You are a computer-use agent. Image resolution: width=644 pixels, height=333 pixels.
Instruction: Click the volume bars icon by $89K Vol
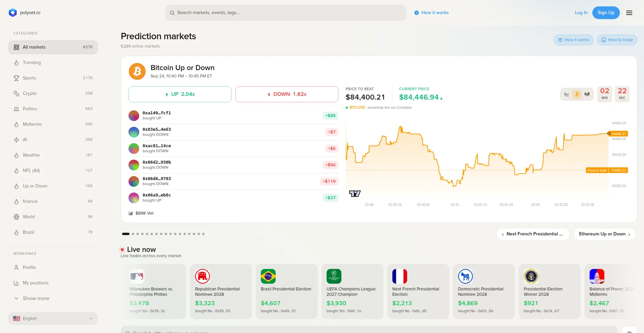[x=131, y=213]
